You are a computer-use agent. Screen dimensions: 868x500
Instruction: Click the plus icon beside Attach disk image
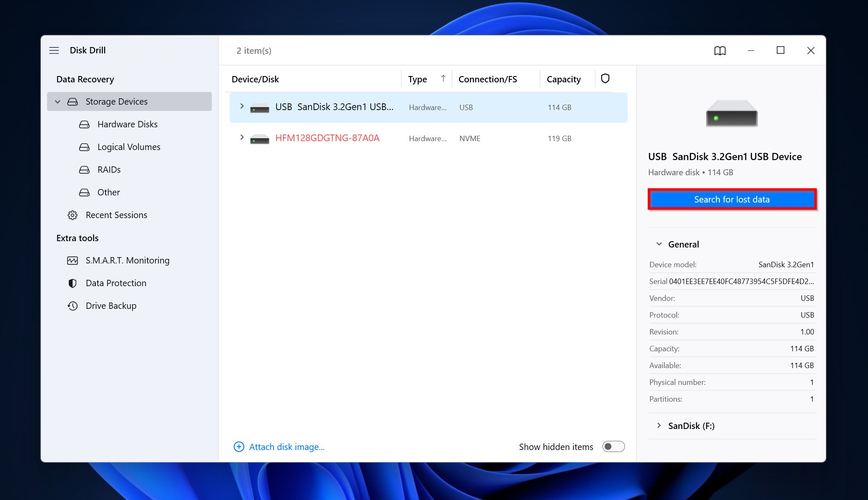coord(239,447)
